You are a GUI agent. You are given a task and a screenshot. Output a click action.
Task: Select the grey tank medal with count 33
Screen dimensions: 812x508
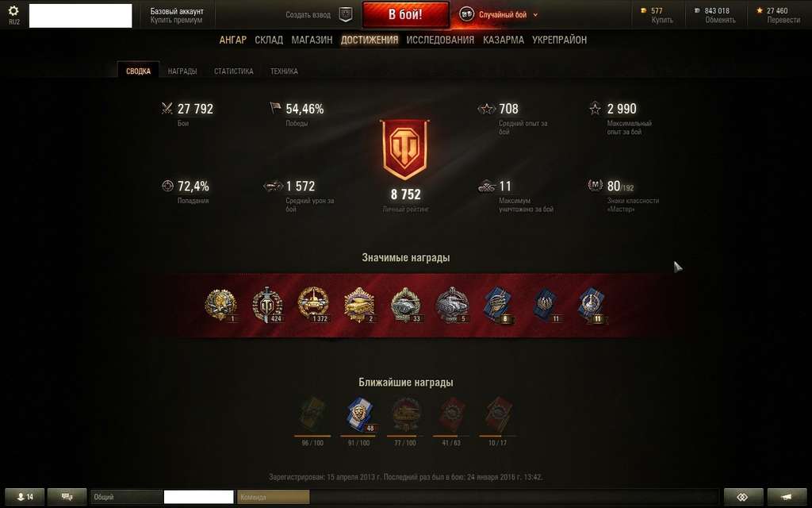click(405, 305)
